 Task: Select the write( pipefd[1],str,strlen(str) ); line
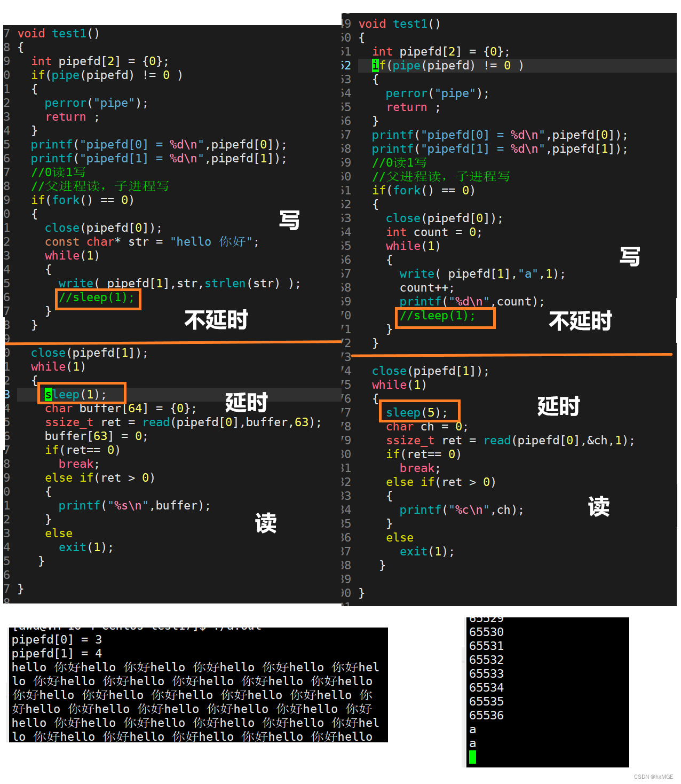click(179, 284)
